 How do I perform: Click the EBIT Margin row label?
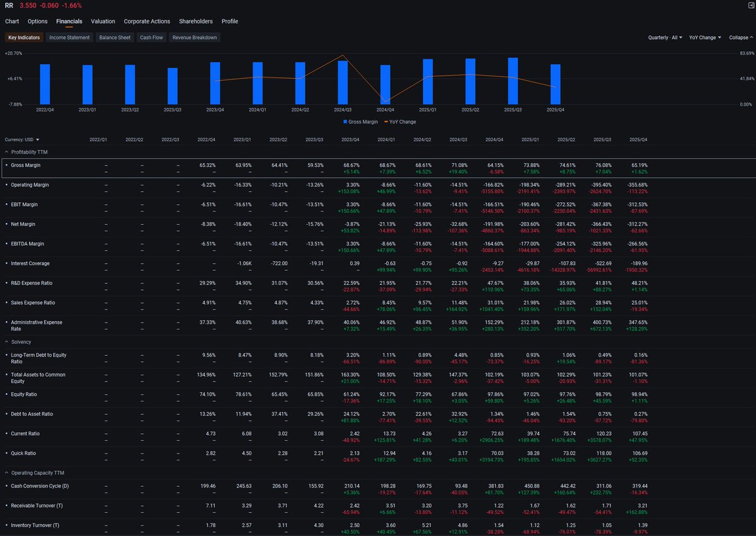tap(25, 205)
